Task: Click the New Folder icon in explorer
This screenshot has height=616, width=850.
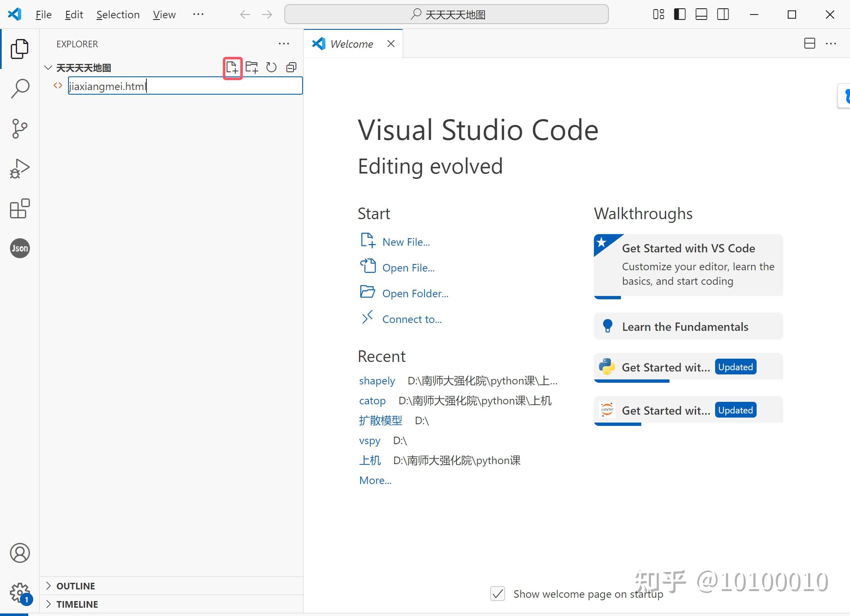Action: 252,67
